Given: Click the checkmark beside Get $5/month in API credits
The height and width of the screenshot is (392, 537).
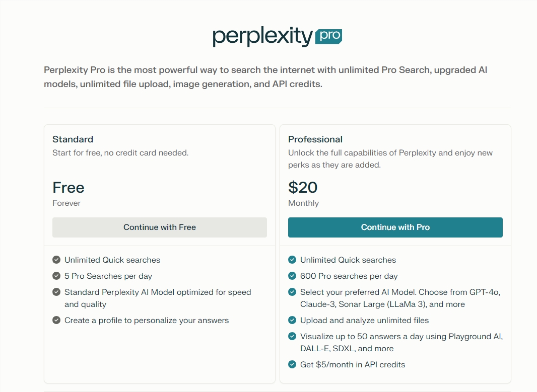Looking at the screenshot, I should [292, 364].
